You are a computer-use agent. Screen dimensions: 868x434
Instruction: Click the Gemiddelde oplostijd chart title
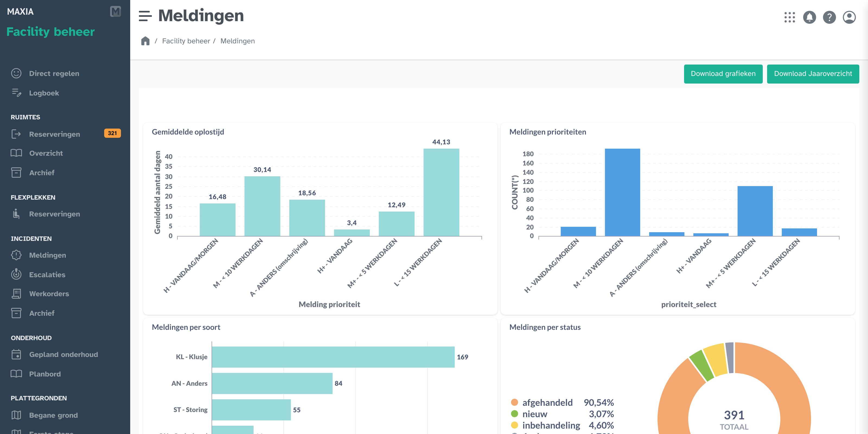[188, 132]
